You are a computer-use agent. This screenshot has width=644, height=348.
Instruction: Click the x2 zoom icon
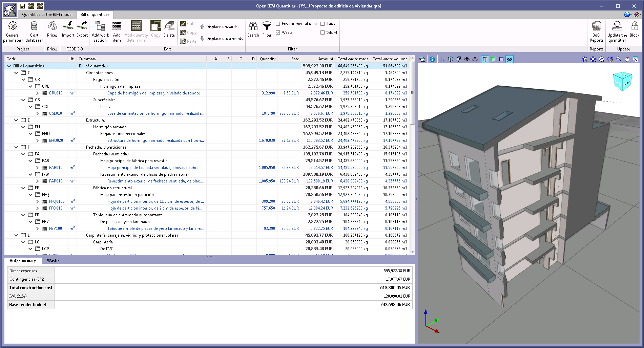pyautogui.click(x=602, y=59)
